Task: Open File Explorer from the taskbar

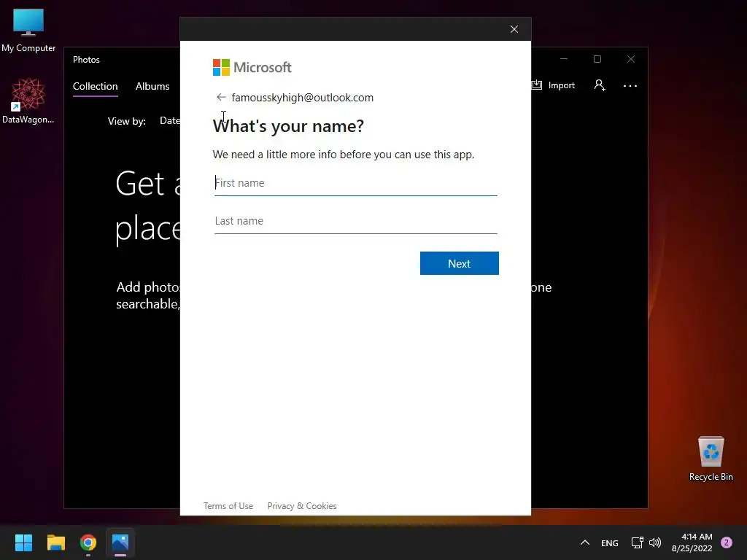Action: click(x=55, y=542)
